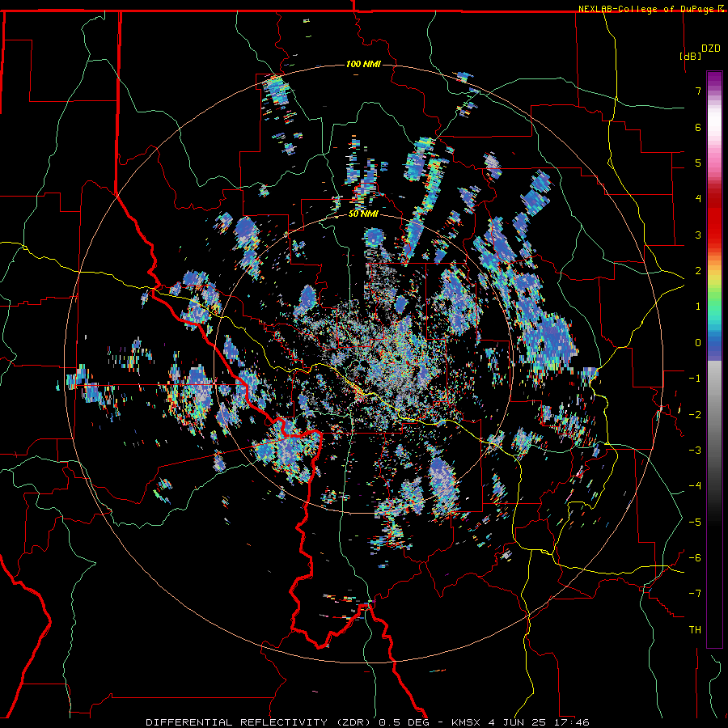Screen dimensions: 728x728
Task: Click the "[dB]" unit label
Action: point(690,56)
